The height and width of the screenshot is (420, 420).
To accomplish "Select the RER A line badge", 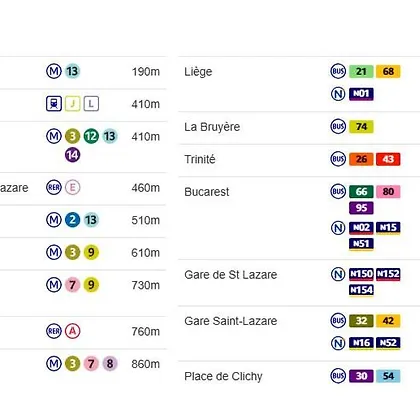I will pyautogui.click(x=72, y=331).
